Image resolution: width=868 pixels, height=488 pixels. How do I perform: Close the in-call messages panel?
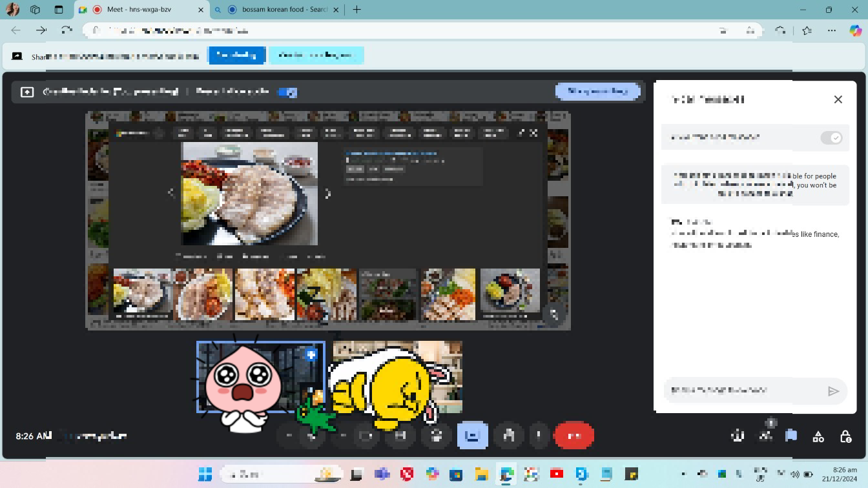(x=838, y=99)
